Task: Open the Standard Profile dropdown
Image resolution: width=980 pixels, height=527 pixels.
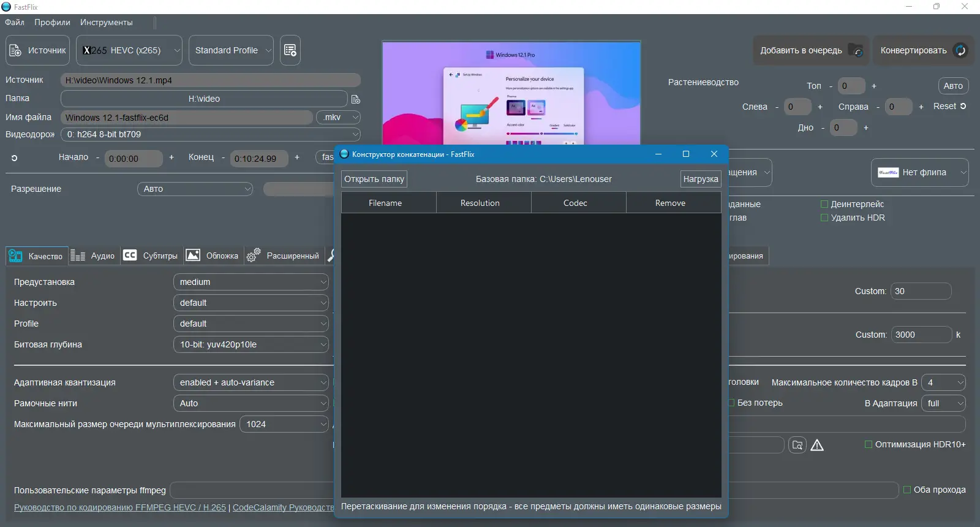Action: [x=231, y=50]
